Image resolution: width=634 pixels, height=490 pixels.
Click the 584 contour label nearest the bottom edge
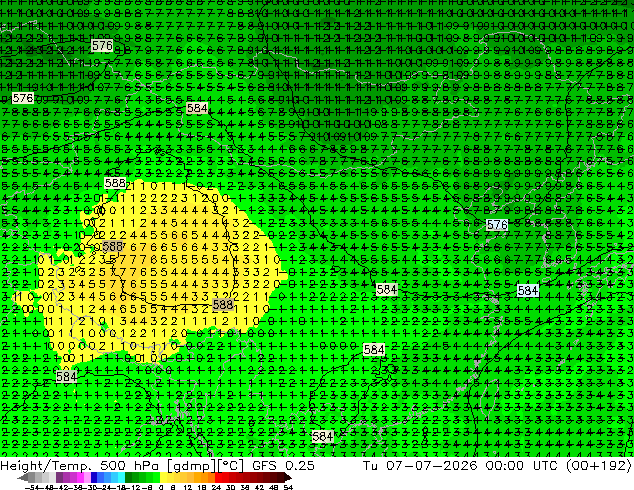pos(323,437)
